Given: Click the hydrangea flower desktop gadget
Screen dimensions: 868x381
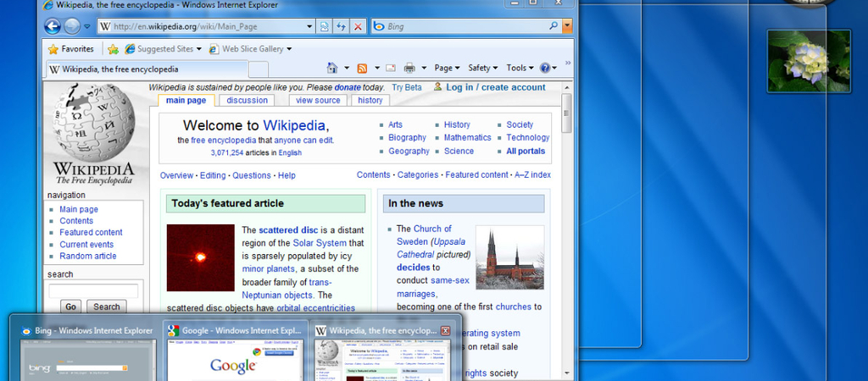Looking at the screenshot, I should (809, 61).
